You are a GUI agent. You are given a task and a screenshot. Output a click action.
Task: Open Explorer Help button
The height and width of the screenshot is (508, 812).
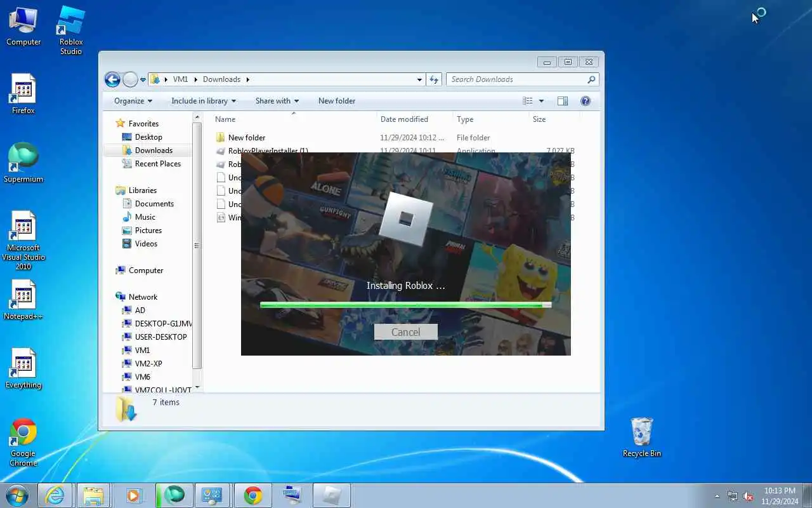[x=586, y=101]
